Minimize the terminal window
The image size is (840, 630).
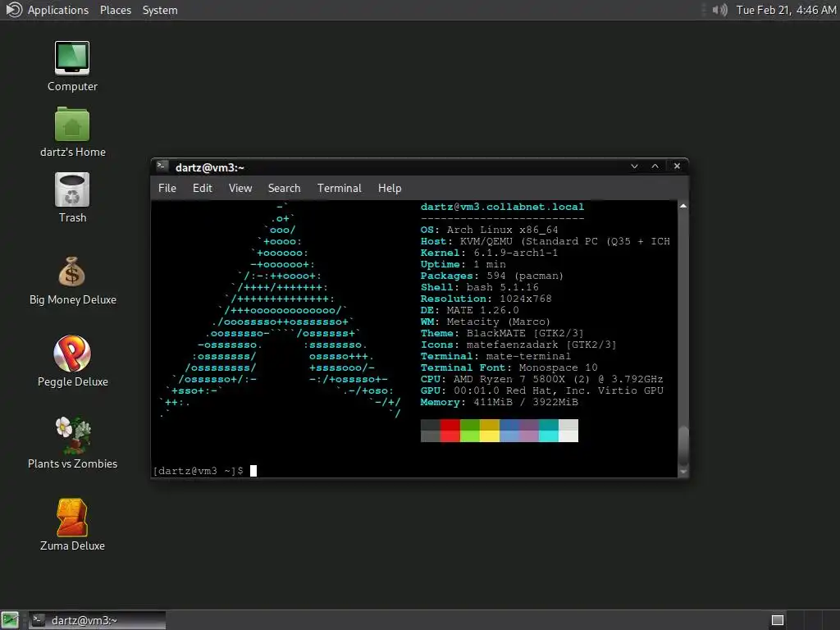634,166
